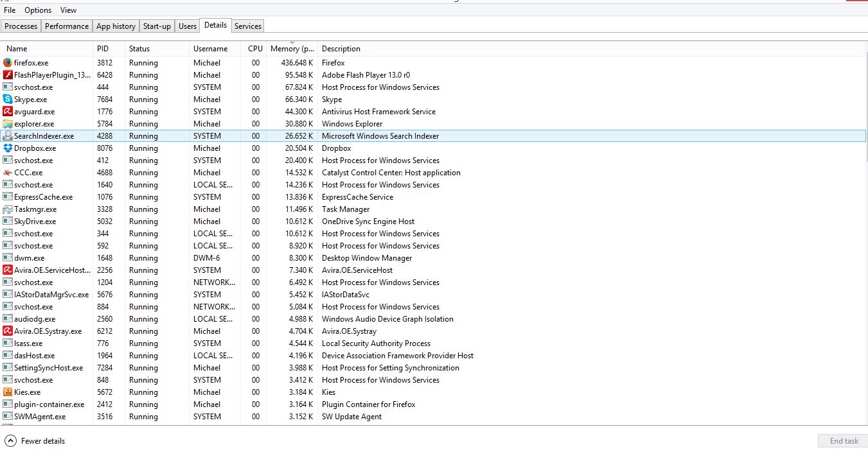
Task: Click the firefox.exe process icon
Action: point(8,63)
